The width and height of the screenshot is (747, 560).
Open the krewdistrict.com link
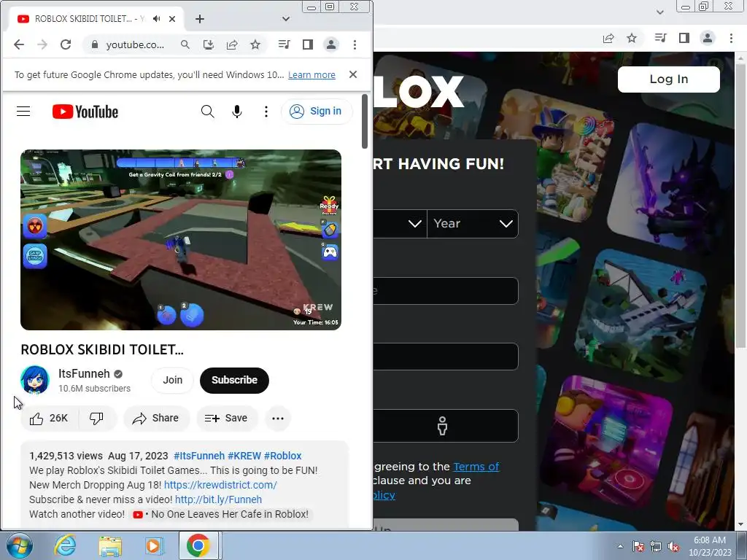point(220,485)
